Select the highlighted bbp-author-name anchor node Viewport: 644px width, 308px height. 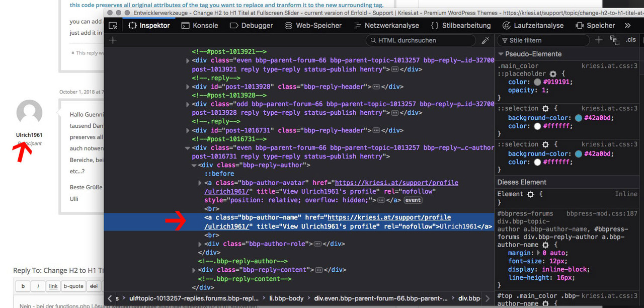[299, 222]
